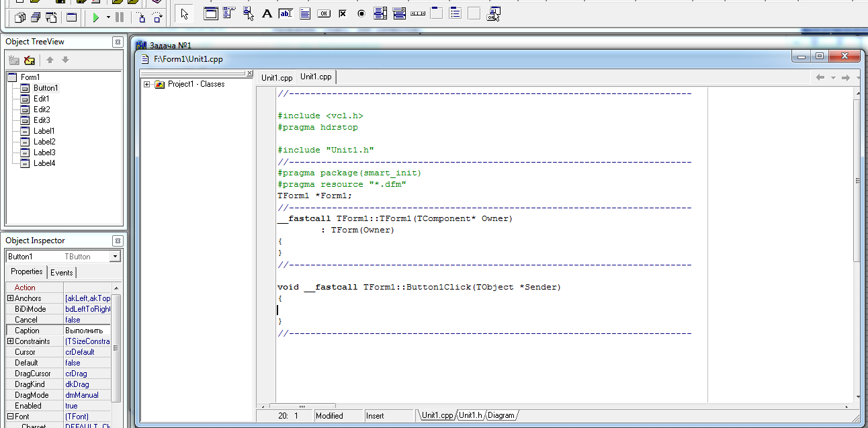
Task: Pick the Edit component (ab box icon)
Action: pyautogui.click(x=286, y=13)
